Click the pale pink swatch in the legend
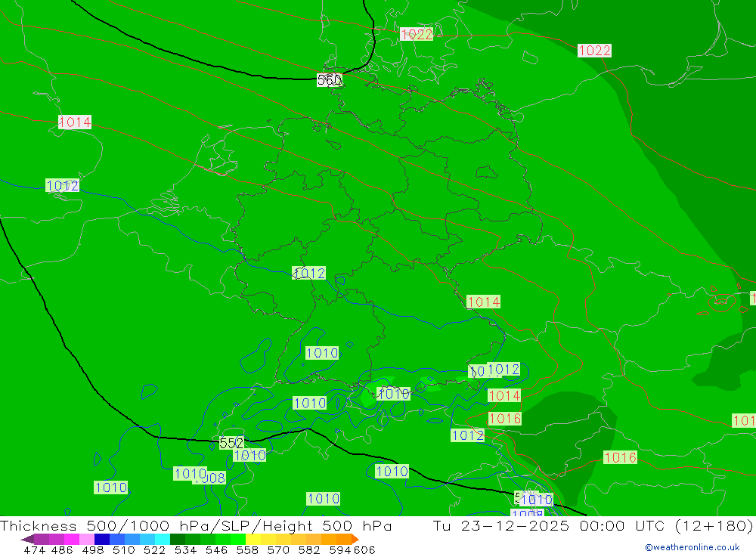Image resolution: width=756 pixels, height=554 pixels. [x=85, y=539]
